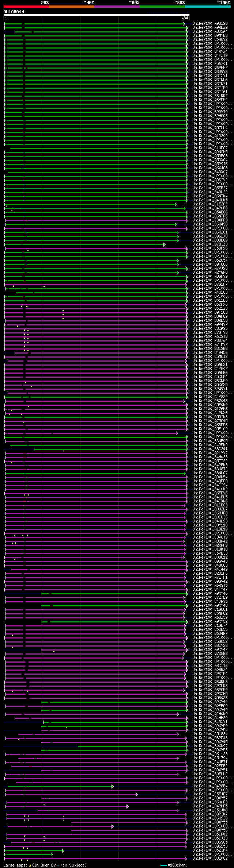This screenshot has height=868, width=234.
Task: Select hit UniRef100_C4Y8Z9
Action: point(210,397)
